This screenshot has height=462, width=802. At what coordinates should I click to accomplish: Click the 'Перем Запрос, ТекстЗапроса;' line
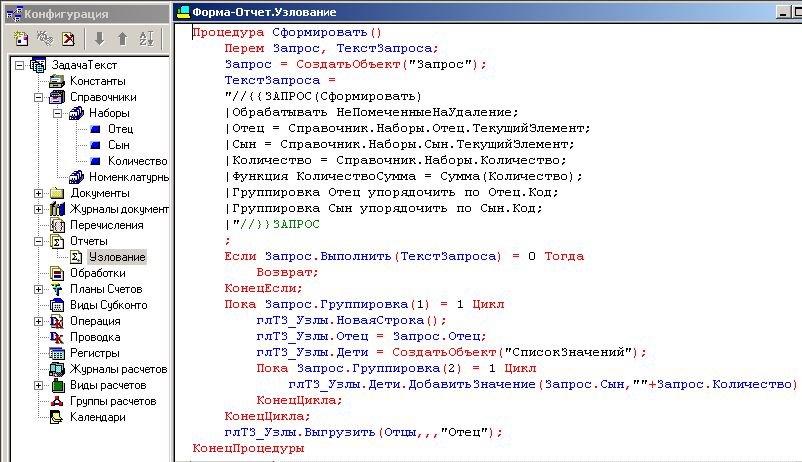coord(331,48)
